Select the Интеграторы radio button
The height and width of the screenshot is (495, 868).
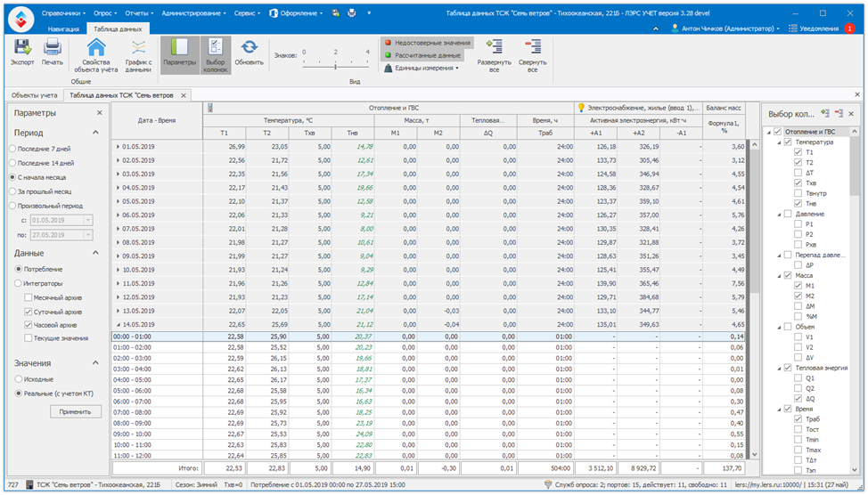tap(18, 283)
